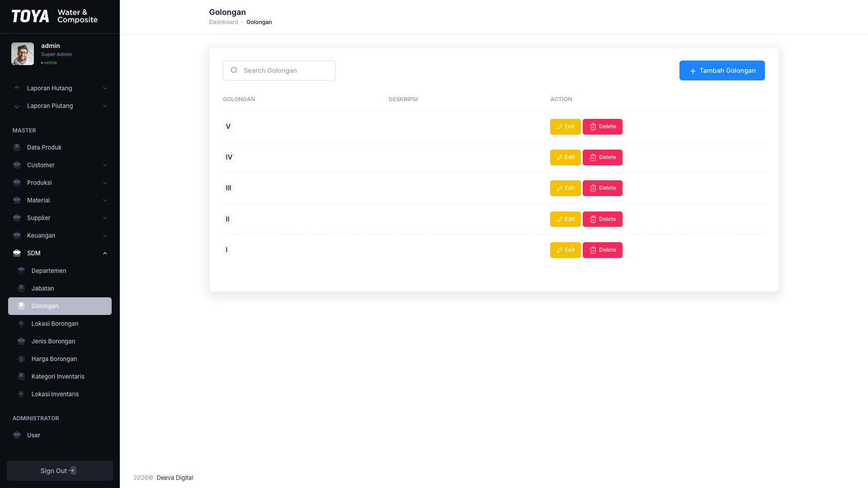Click the Jenis Borongan icon
This screenshot has height=488, width=868.
coord(21,341)
